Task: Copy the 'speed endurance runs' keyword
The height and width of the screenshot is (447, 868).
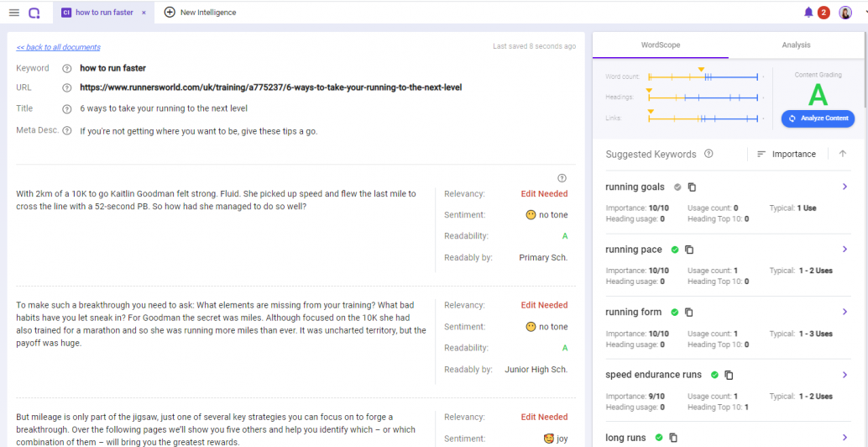Action: pos(729,375)
